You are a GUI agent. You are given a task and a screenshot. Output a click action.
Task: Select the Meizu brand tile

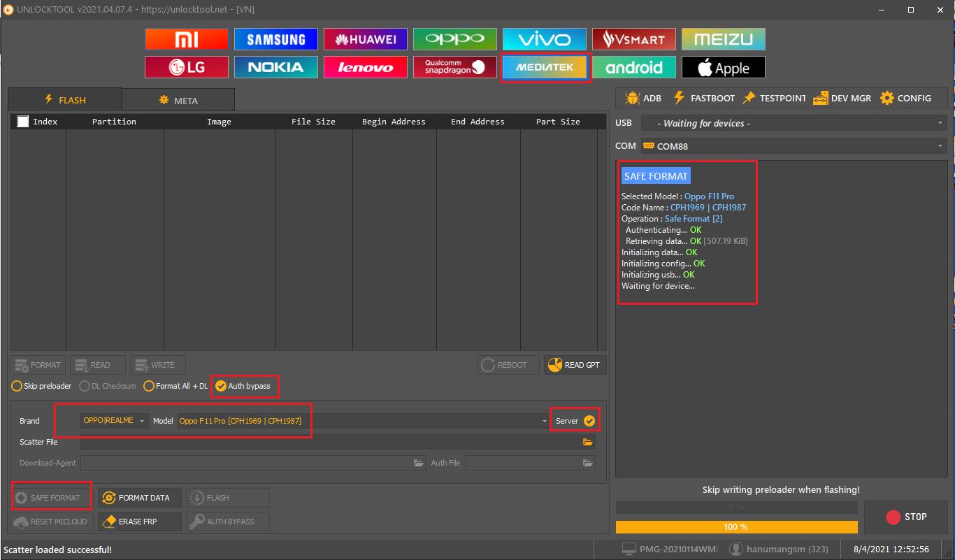coord(724,39)
